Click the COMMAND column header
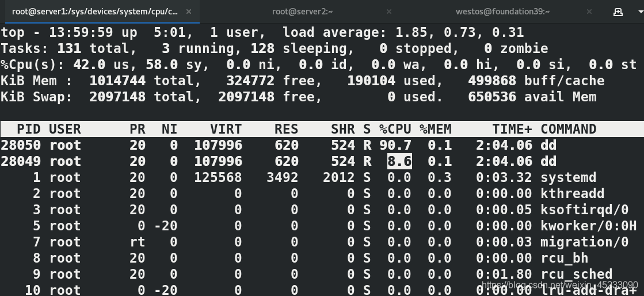Viewport: 644px width, 296px height. pyautogui.click(x=569, y=129)
